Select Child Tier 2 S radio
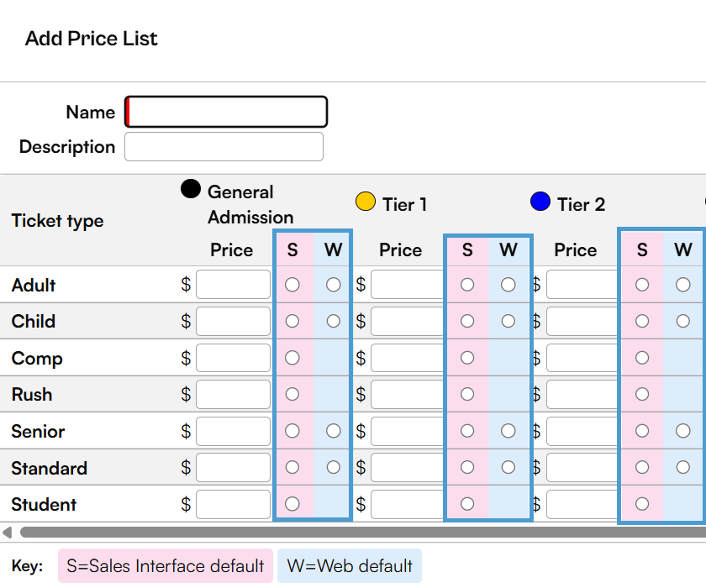The height and width of the screenshot is (588, 706). pyautogui.click(x=642, y=321)
